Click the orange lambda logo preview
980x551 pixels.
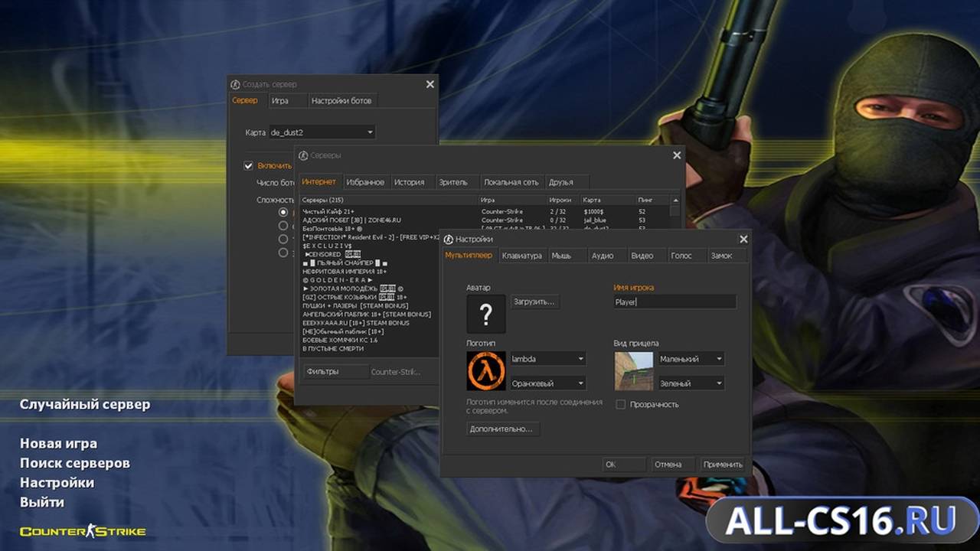(486, 370)
